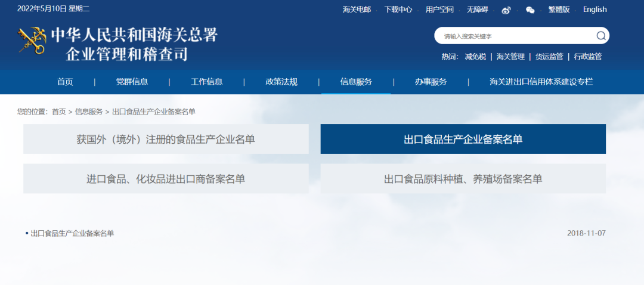Viewport: 644px width, 285px height.
Task: Open the WeChat icon link
Action: coord(530,10)
